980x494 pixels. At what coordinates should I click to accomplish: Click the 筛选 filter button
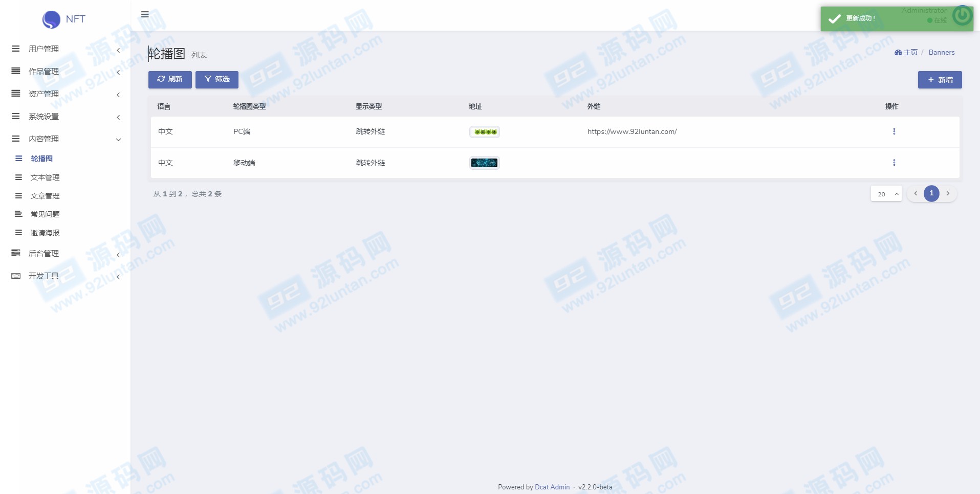coord(217,79)
